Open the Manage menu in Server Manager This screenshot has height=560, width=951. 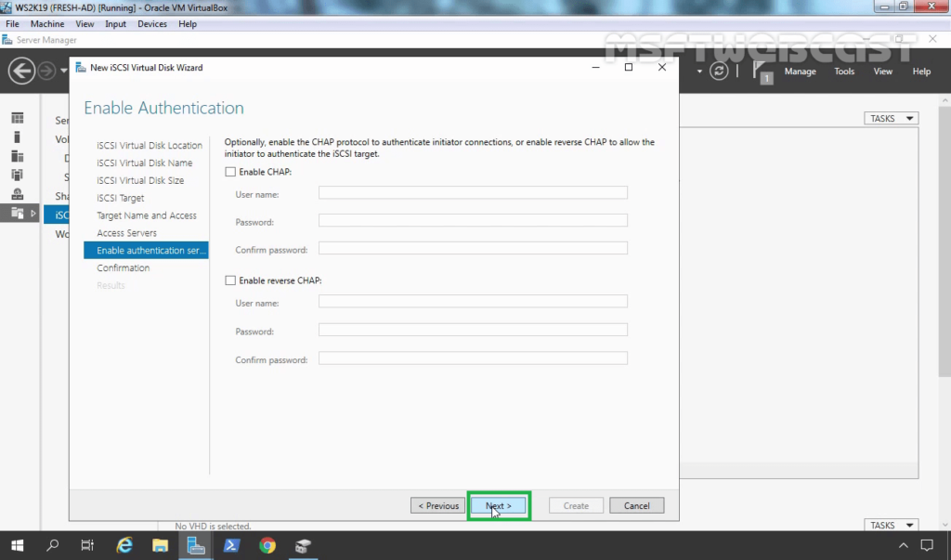click(800, 72)
